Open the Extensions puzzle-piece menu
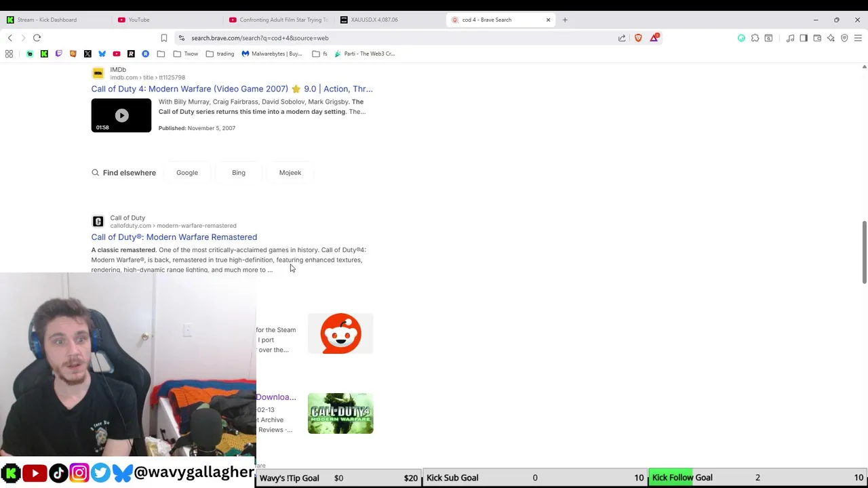The image size is (868, 488). 755,38
